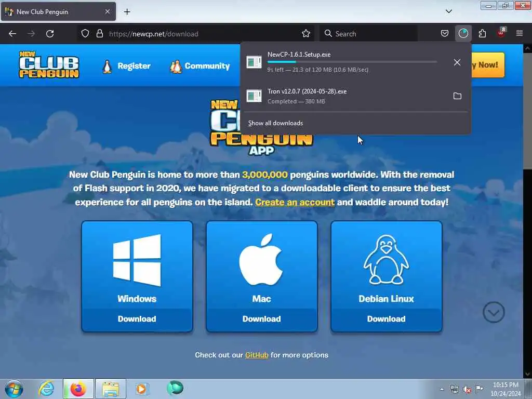Go back with the browser back arrow
The image size is (532, 399).
[12, 34]
